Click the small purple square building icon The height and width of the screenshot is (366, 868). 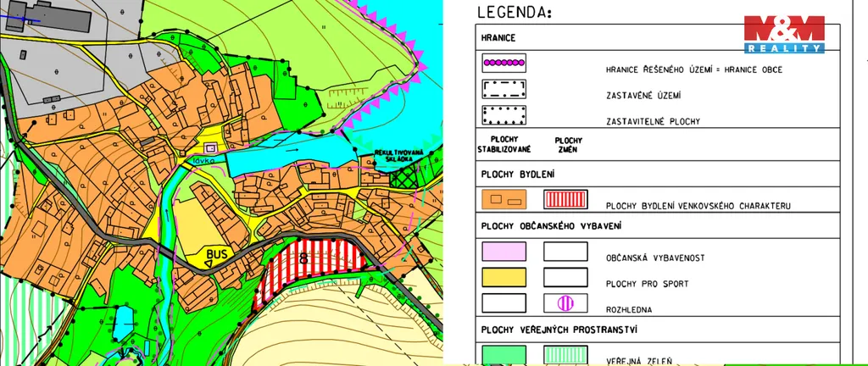pos(211,147)
